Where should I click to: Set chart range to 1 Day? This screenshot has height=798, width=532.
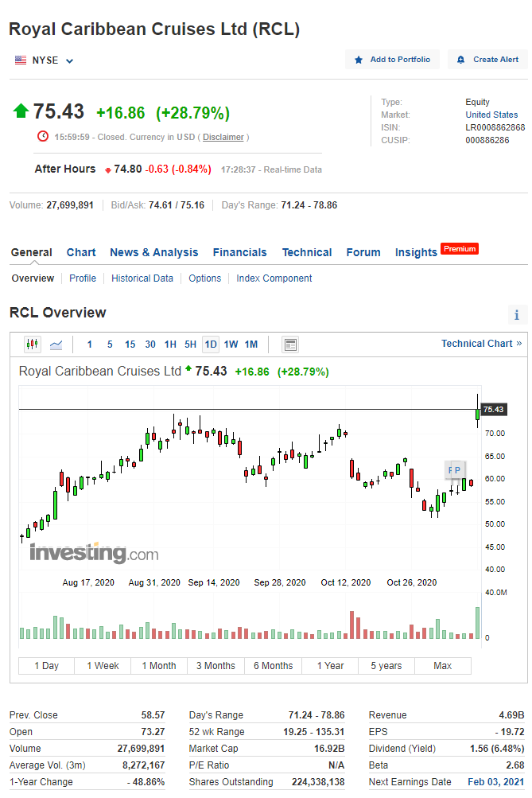click(47, 666)
